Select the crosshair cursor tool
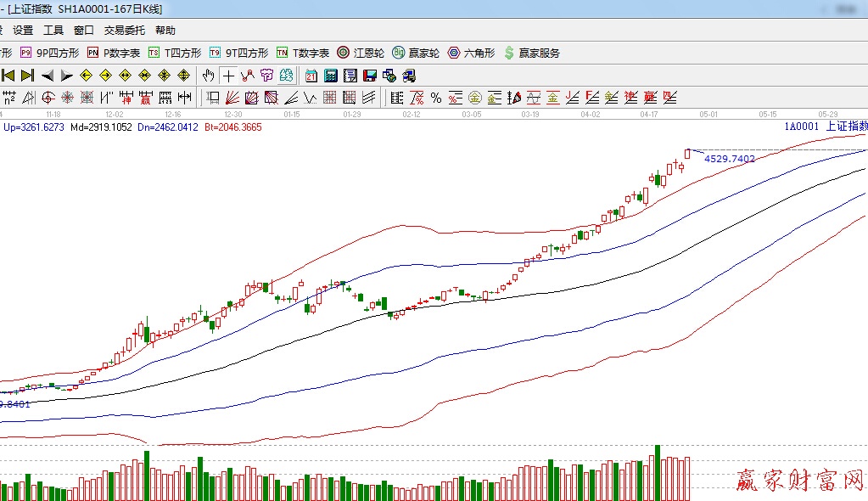The image size is (868, 501). 228,75
